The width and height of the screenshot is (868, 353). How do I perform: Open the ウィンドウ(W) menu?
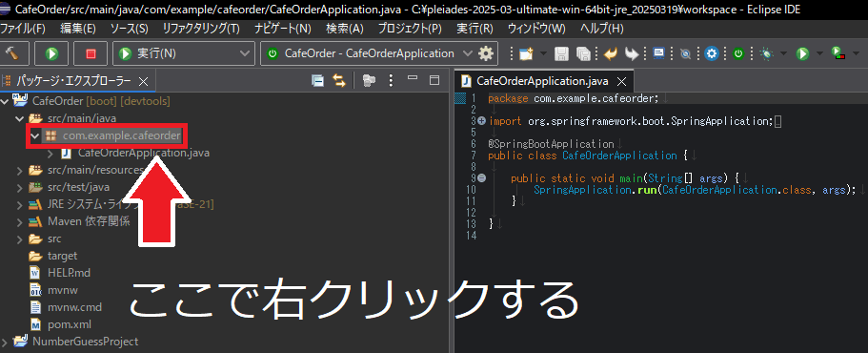536,29
